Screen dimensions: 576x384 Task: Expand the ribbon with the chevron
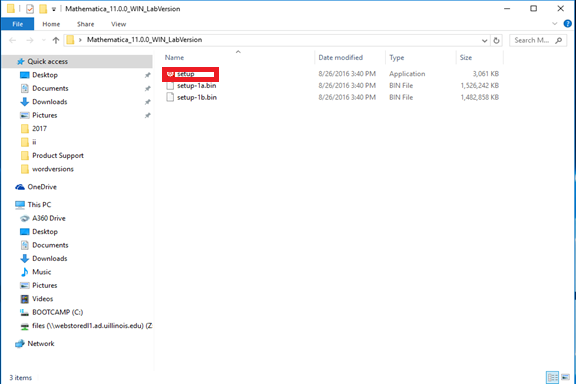(x=554, y=24)
